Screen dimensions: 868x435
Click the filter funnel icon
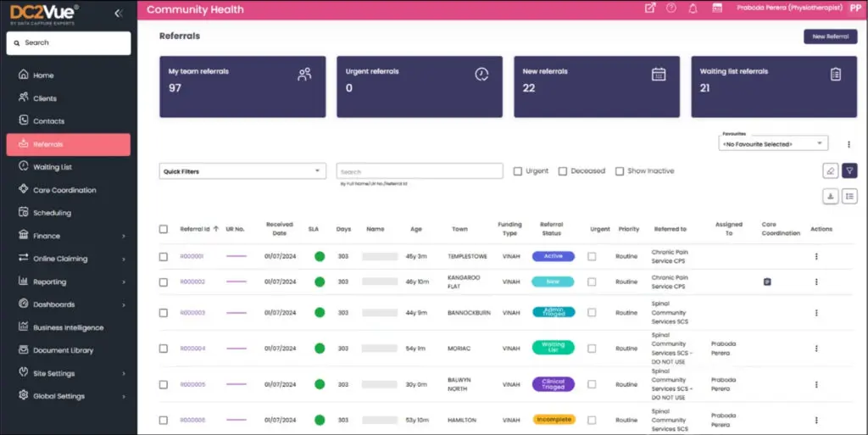pos(849,171)
